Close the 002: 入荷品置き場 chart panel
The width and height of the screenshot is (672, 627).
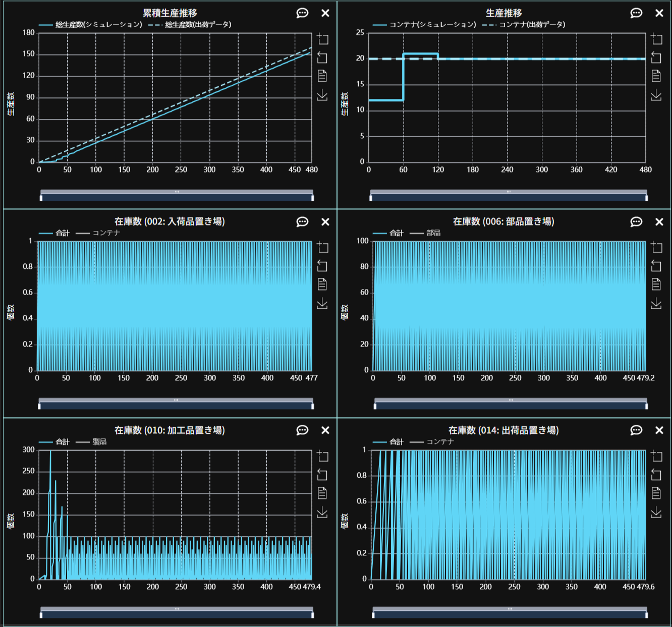[x=325, y=222]
